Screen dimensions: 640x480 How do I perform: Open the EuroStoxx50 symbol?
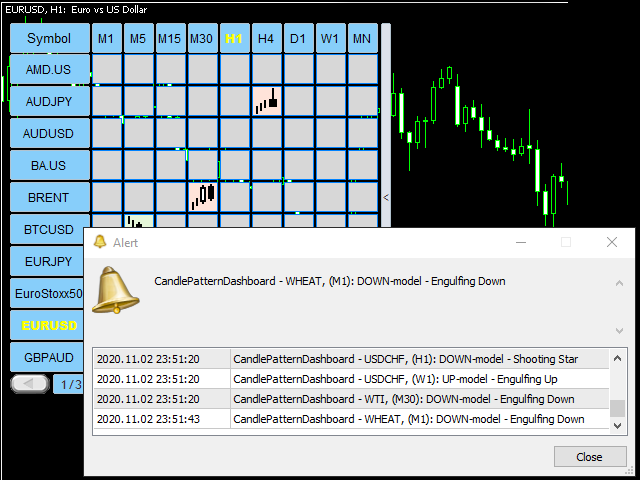[x=47, y=293]
